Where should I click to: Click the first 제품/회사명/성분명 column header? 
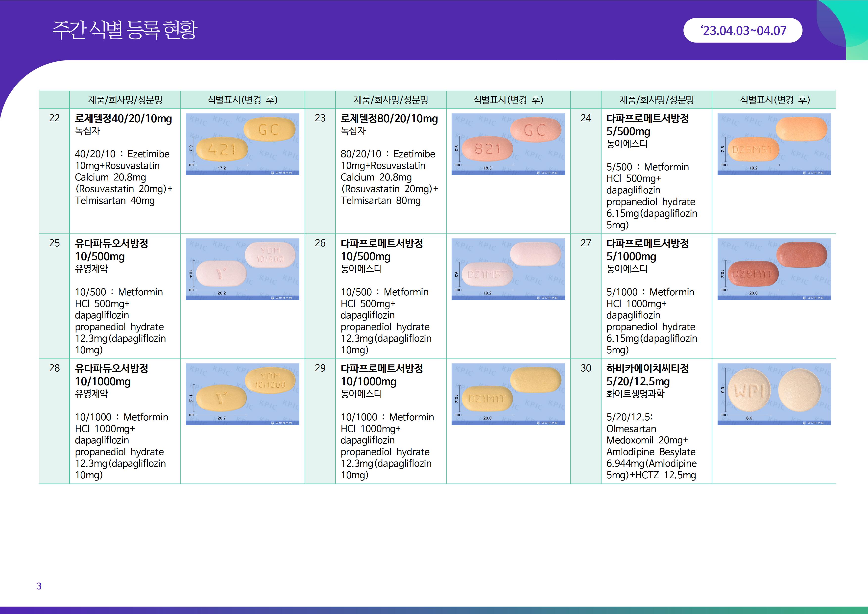coord(125,100)
